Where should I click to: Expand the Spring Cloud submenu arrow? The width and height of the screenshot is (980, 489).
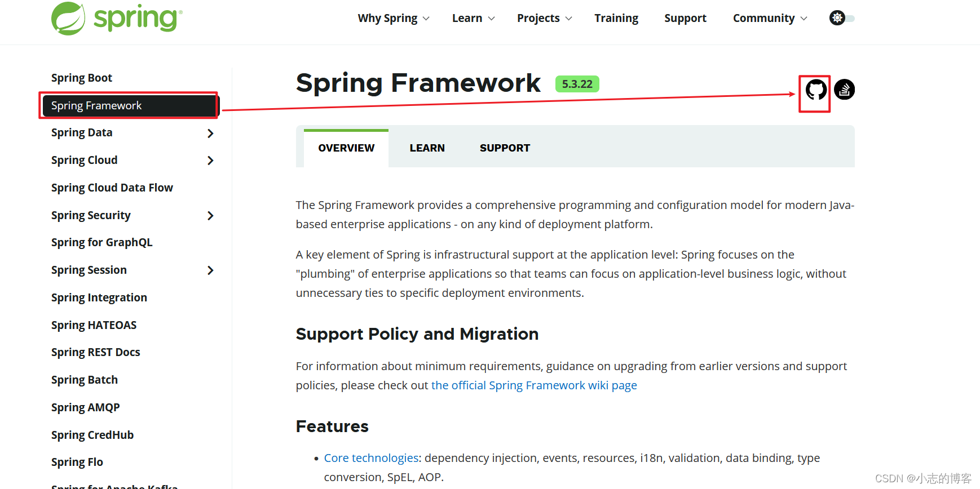210,161
